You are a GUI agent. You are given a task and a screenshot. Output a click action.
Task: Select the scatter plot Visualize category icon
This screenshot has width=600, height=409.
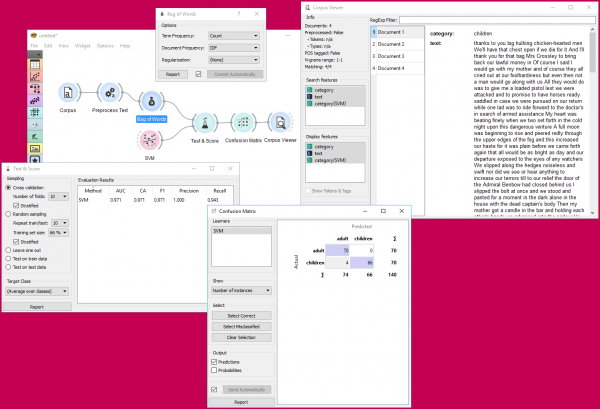tap(35, 77)
